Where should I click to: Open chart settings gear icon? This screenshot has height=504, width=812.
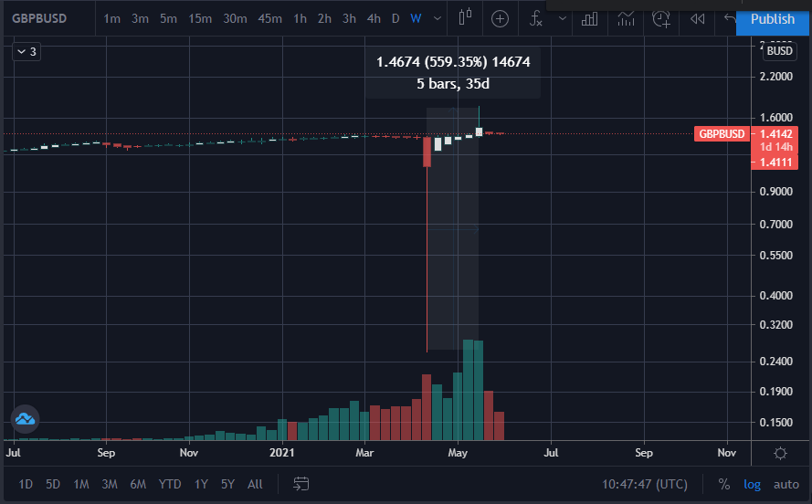pyautogui.click(x=780, y=454)
